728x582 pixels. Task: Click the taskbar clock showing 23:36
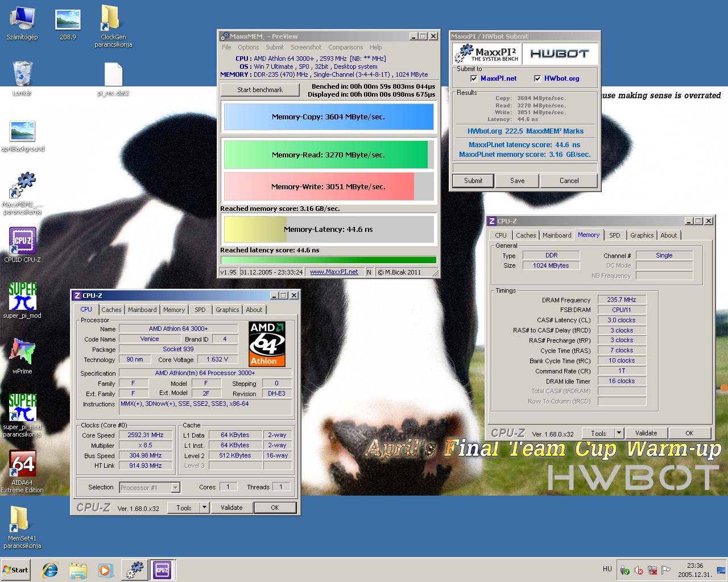(x=695, y=570)
